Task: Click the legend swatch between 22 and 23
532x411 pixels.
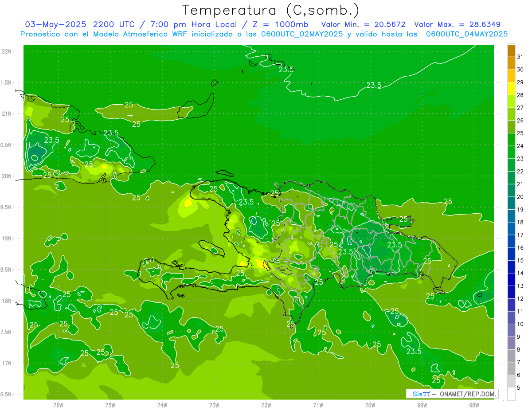Action: pos(512,165)
